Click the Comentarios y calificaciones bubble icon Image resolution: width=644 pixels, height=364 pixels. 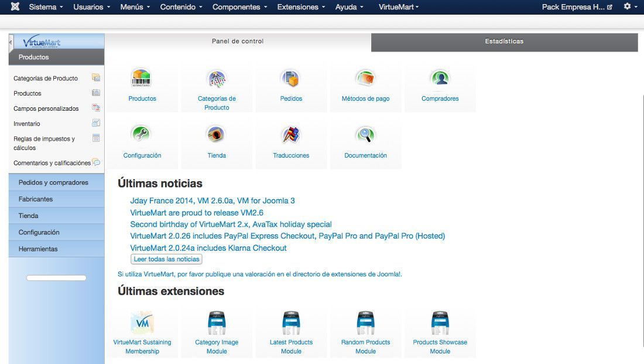click(96, 162)
